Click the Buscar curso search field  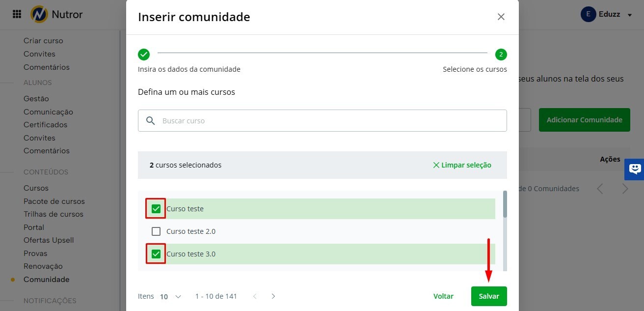click(329, 120)
